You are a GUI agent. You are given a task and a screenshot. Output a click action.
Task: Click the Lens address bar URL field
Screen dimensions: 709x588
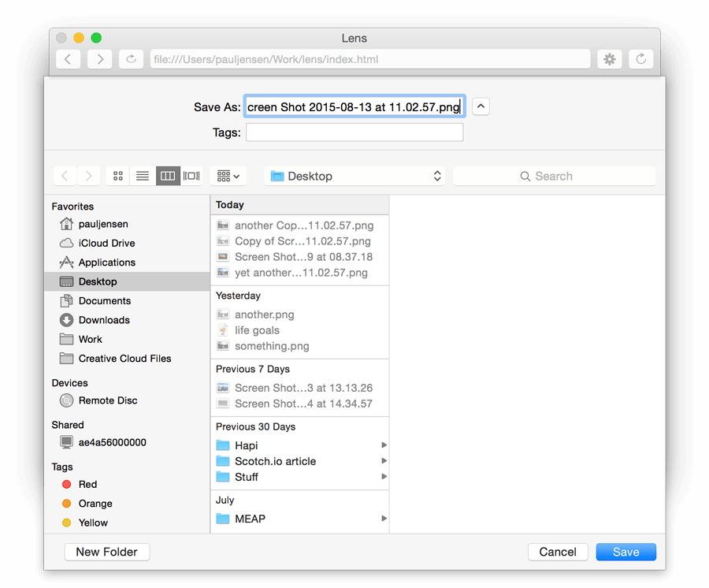tap(370, 59)
